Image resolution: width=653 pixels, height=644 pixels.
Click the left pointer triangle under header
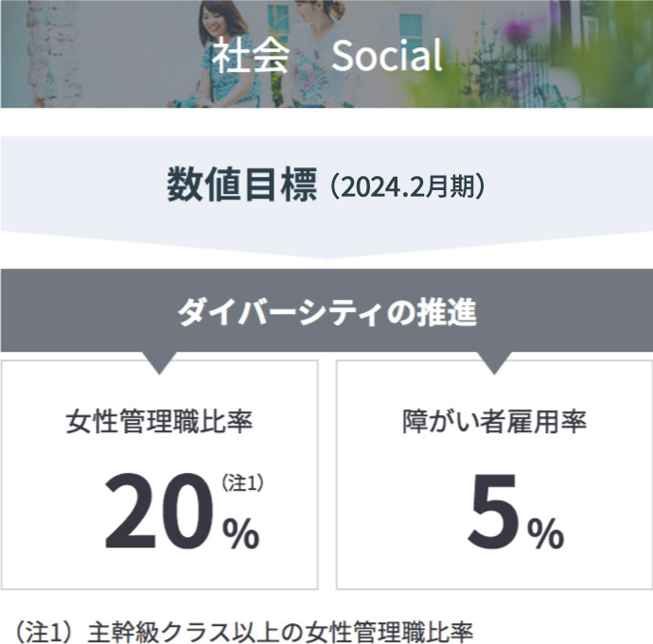tap(159, 363)
